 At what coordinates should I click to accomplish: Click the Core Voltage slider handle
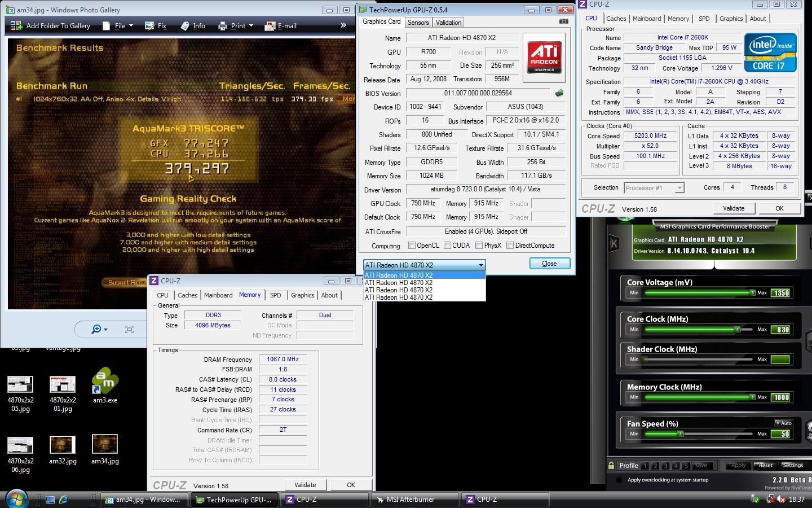coord(752,292)
